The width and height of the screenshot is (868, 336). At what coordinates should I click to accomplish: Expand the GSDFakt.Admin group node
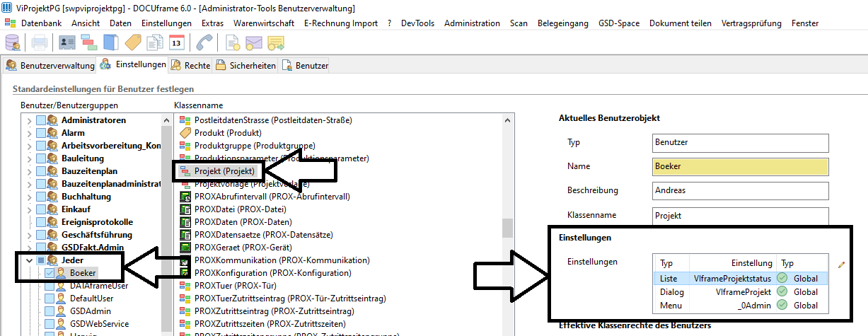29,247
